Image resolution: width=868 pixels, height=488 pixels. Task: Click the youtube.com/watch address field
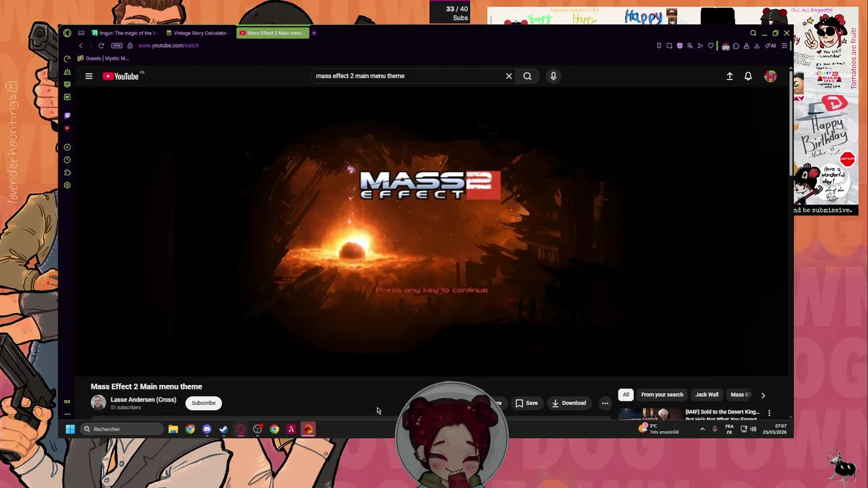[x=168, y=45]
